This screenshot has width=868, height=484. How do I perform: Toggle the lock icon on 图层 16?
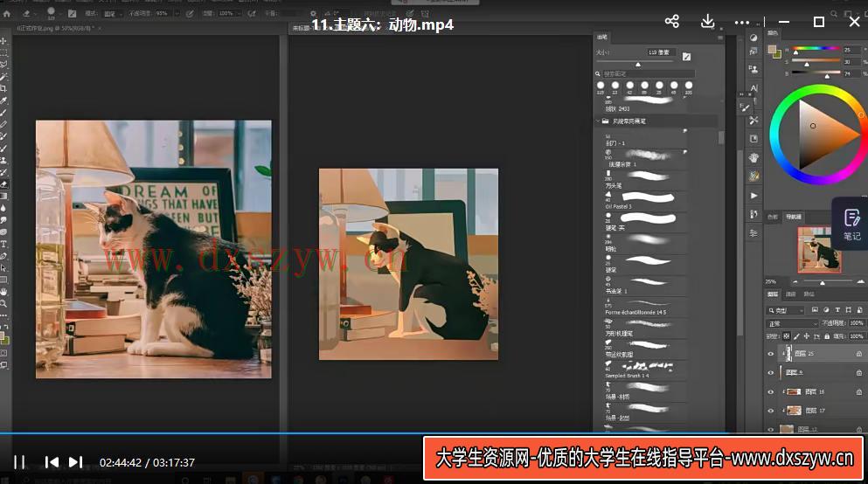pyautogui.click(x=859, y=391)
